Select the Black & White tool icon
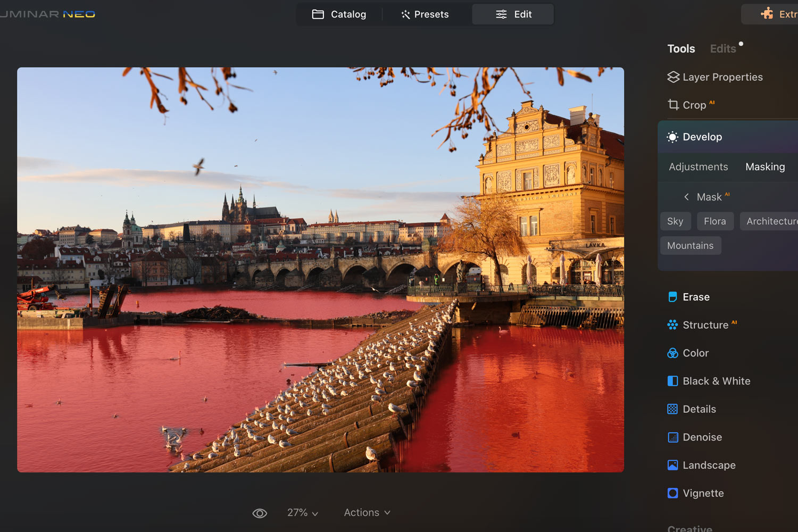The height and width of the screenshot is (532, 798). click(x=672, y=381)
